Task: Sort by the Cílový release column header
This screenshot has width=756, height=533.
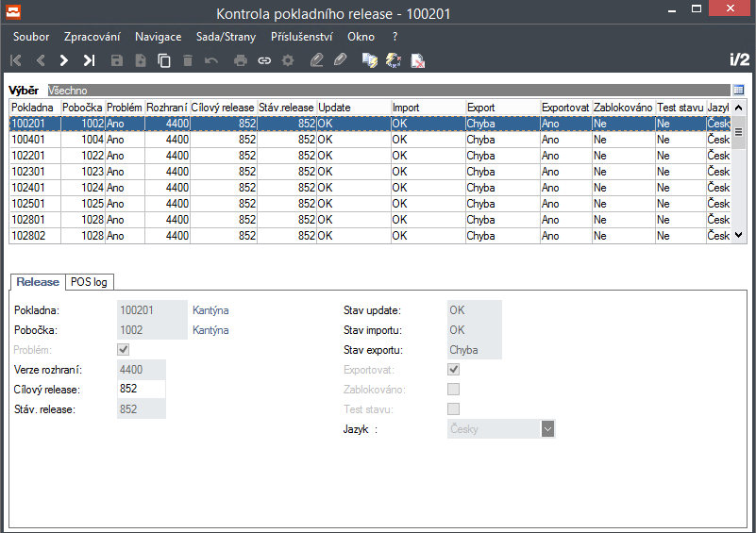Action: click(x=223, y=108)
